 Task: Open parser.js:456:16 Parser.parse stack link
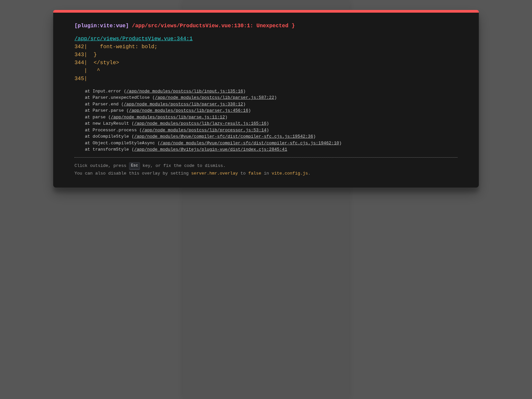click(189, 111)
